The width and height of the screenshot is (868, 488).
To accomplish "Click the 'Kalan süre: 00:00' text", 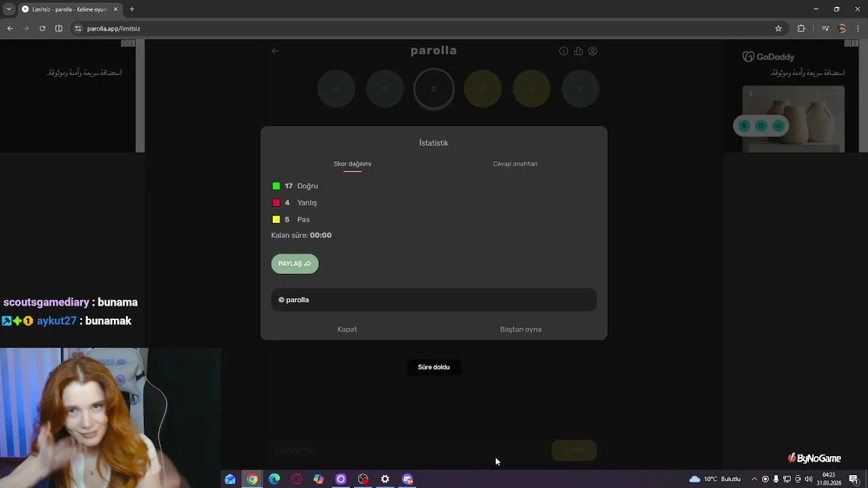I will tap(301, 235).
